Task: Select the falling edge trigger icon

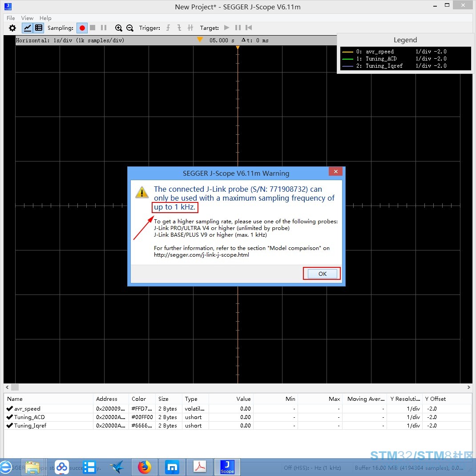Action: (179, 28)
